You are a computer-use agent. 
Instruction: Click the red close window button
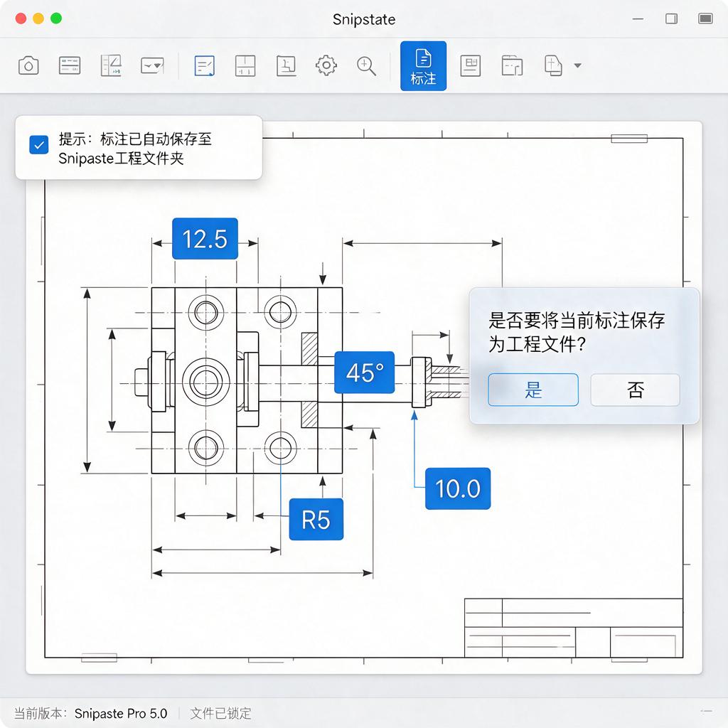pos(21,18)
